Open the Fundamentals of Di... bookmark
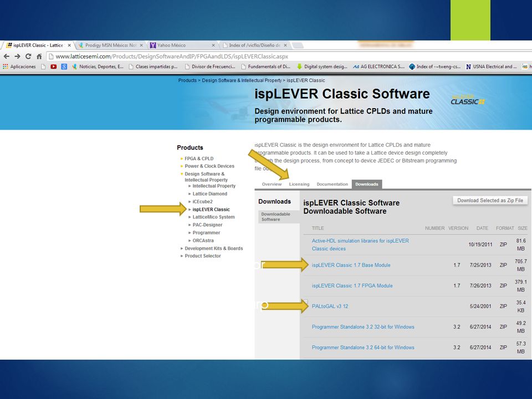532x399 pixels. 265,66
